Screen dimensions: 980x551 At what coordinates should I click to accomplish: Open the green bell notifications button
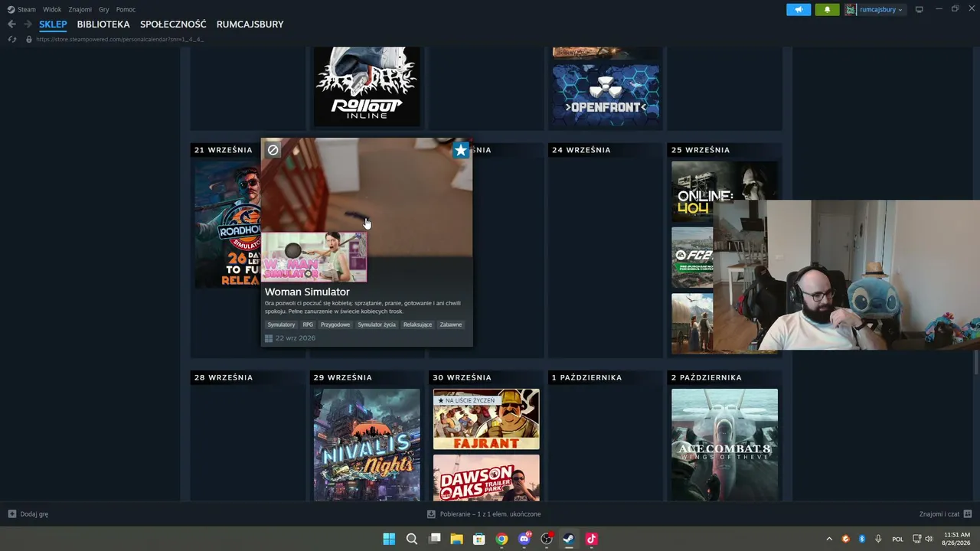tap(827, 10)
